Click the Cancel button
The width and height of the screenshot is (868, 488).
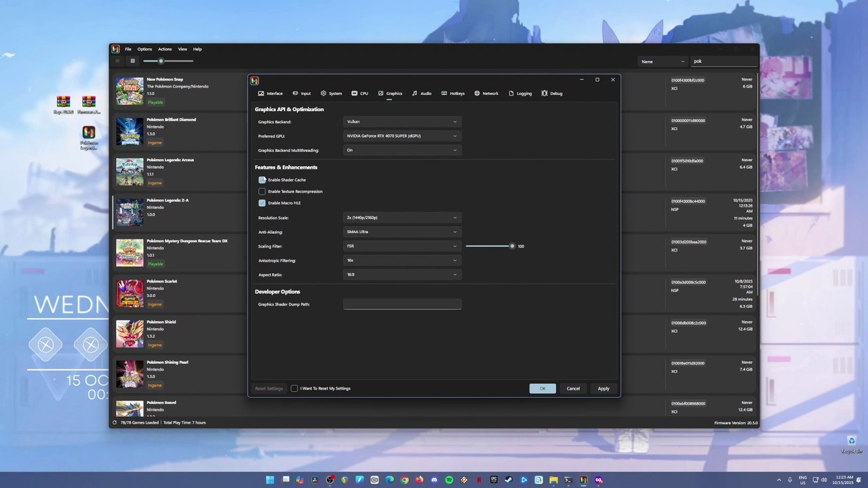point(573,388)
